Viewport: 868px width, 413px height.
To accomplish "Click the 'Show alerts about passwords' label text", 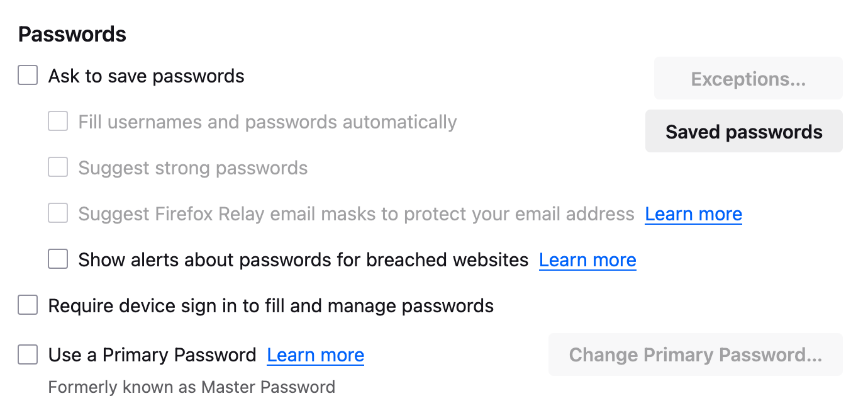I will click(x=303, y=259).
